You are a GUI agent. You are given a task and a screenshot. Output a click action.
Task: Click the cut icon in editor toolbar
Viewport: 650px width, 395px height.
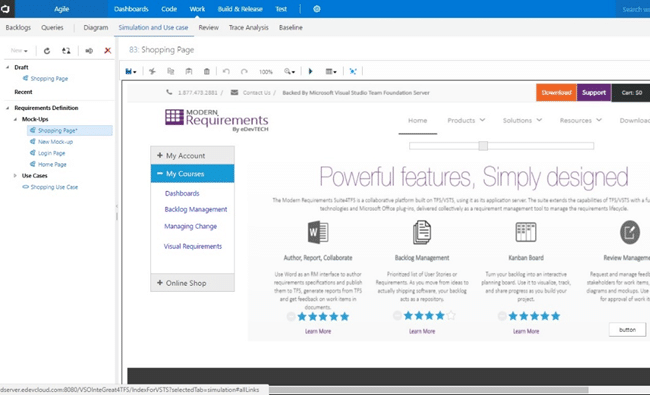pos(152,71)
